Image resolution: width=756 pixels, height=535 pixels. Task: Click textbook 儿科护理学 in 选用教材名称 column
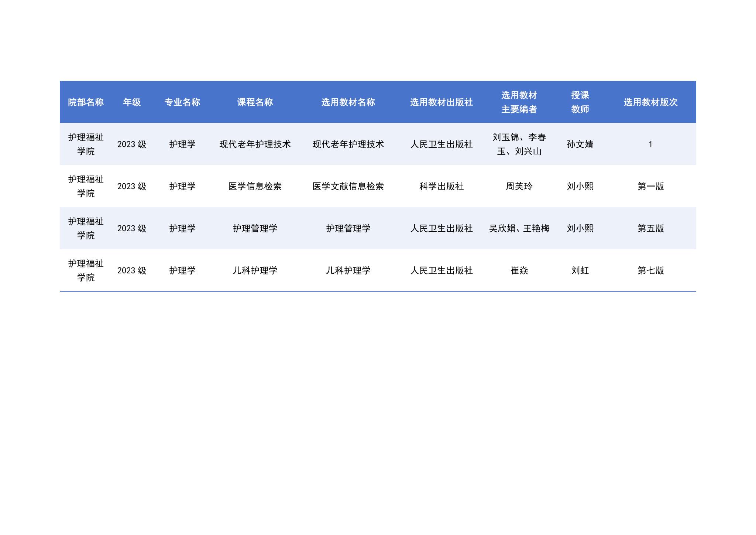[348, 271]
